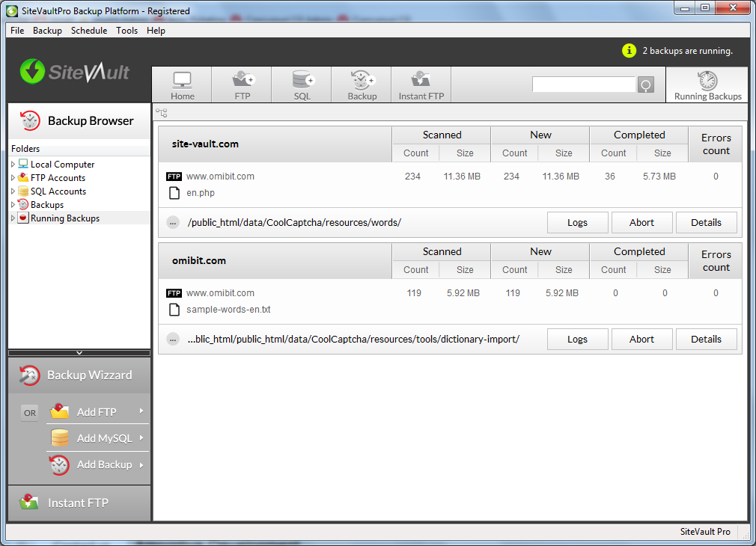The width and height of the screenshot is (756, 546).
Task: Expand the SQL Accounts folder
Action: coord(13,191)
